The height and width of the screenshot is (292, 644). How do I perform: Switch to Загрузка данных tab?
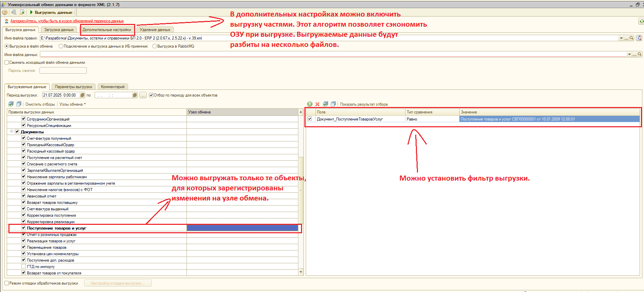tap(59, 30)
